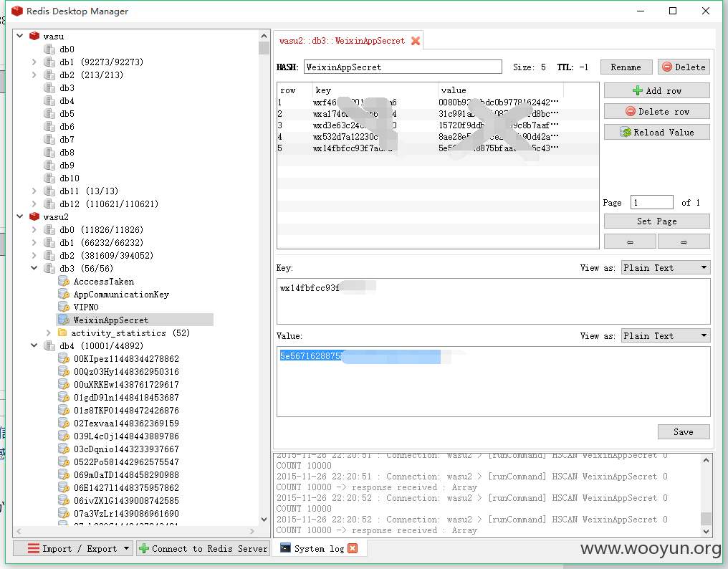Collapse db4 (10001/44892) node
The height and width of the screenshot is (569, 728).
(x=34, y=345)
